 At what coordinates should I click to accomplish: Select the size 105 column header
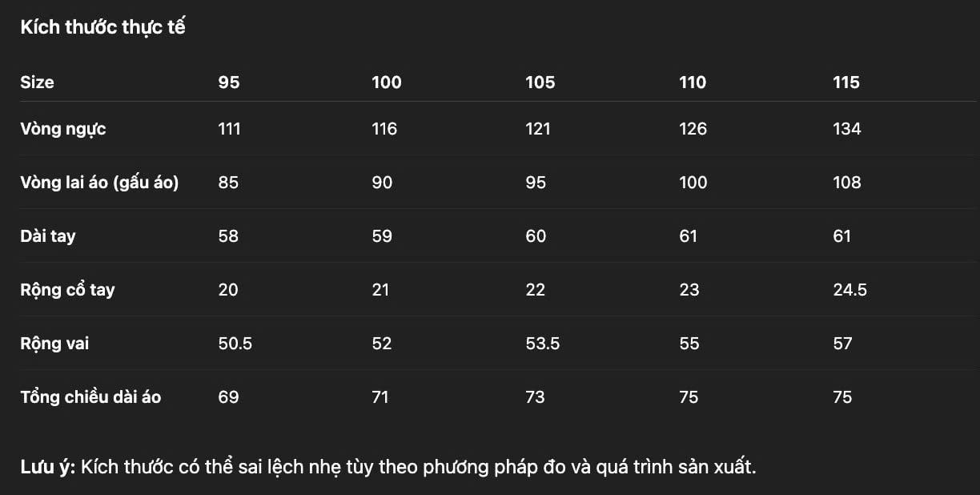pos(540,82)
